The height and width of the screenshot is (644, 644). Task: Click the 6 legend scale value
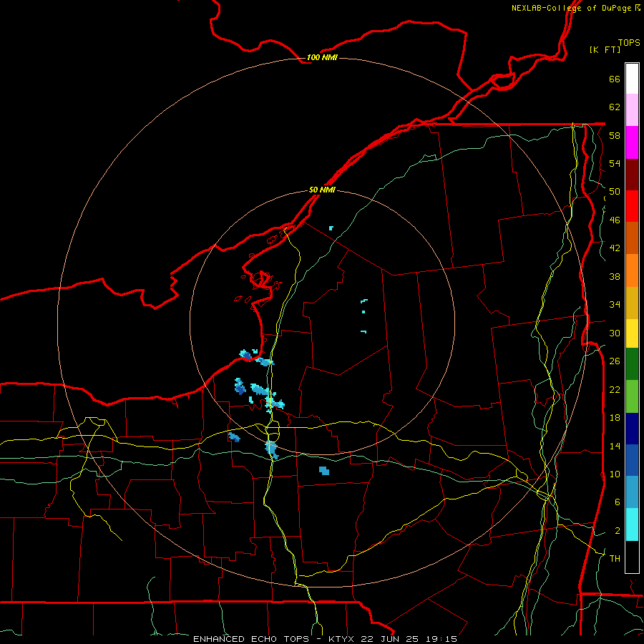click(x=618, y=502)
